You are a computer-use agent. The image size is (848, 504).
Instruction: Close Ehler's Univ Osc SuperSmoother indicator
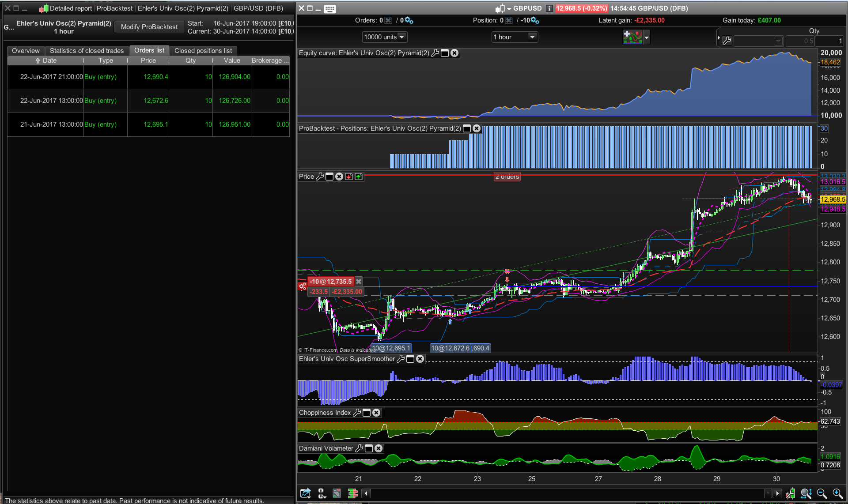(420, 359)
